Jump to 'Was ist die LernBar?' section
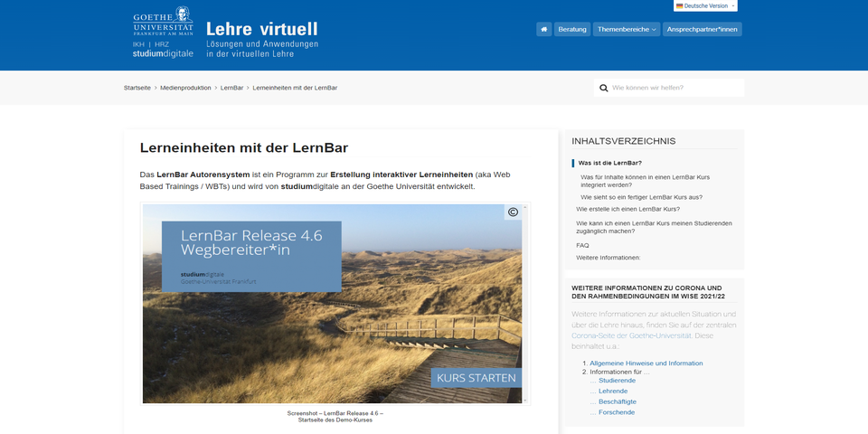 click(609, 163)
